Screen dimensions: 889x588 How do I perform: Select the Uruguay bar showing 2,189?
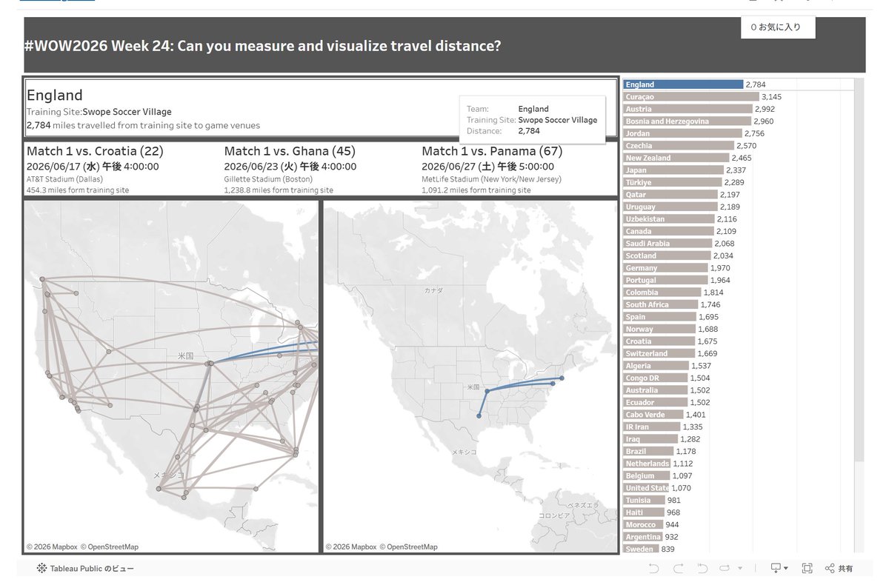(x=670, y=207)
